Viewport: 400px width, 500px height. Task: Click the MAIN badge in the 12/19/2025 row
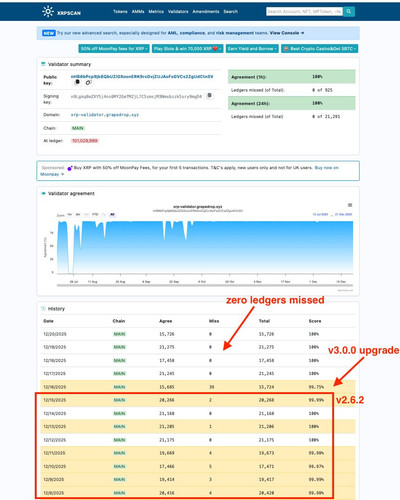pyautogui.click(x=120, y=347)
